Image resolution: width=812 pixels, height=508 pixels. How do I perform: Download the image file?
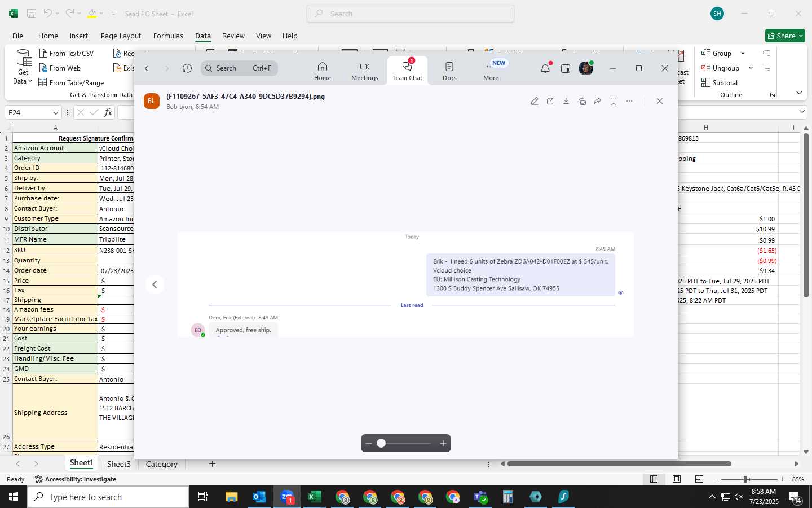click(x=566, y=101)
